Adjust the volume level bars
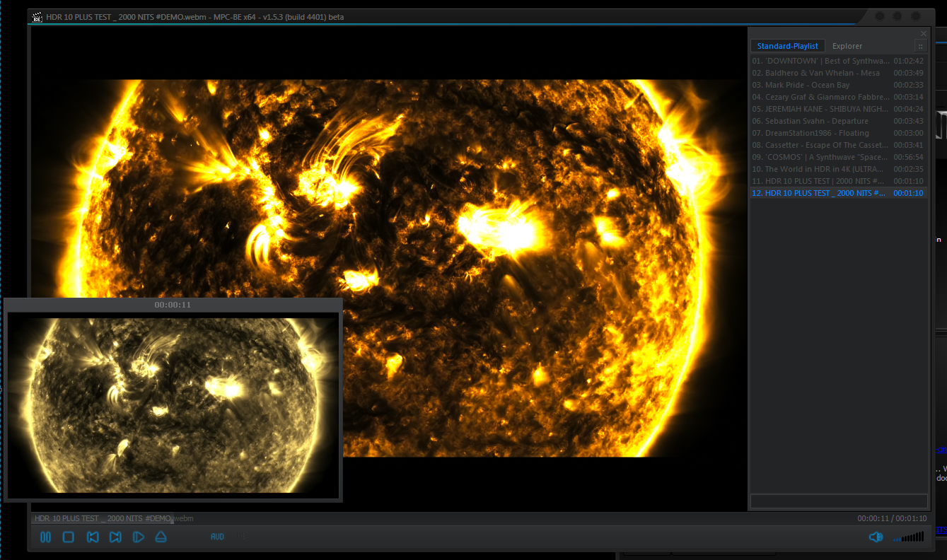Viewport: 947px width, 560px height. tap(908, 537)
